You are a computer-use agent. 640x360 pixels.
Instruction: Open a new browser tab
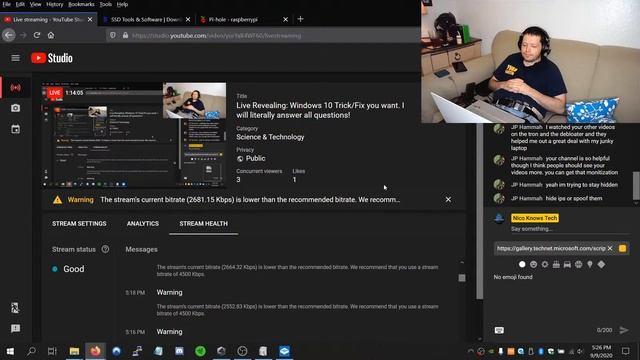coord(300,19)
